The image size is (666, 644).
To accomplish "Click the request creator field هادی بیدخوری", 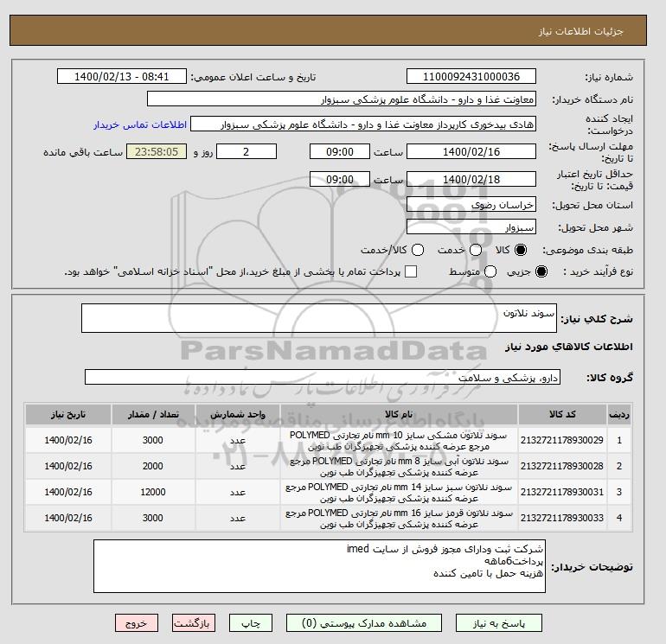I will point(363,124).
